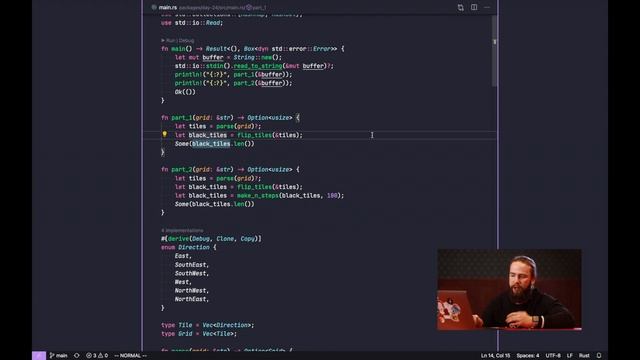Open the notifications bell icon
Screen dimensions: 640x360
599,356
